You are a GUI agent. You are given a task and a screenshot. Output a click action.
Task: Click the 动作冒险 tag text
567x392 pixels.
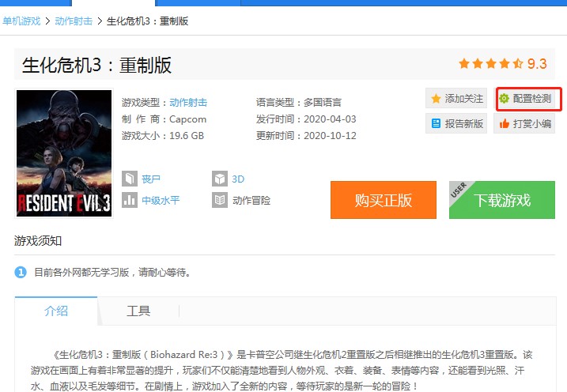pyautogui.click(x=251, y=200)
